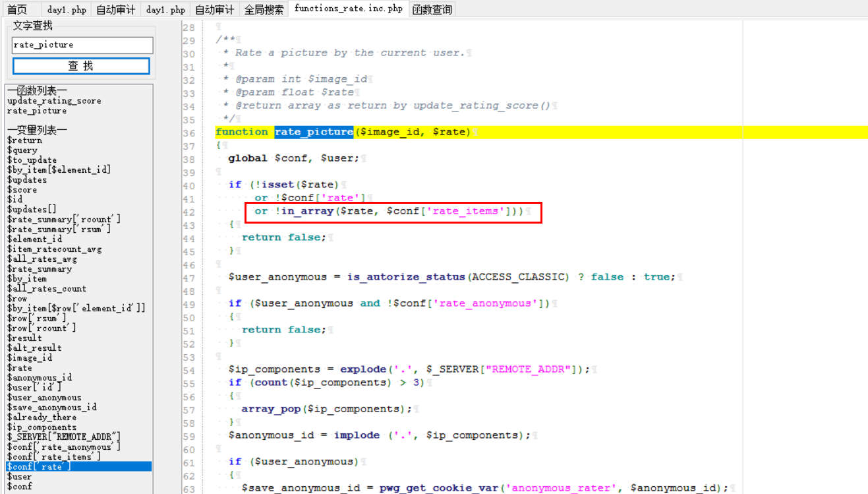This screenshot has width=868, height=494.
Task: Select highlighted $conf['rate'] variable entry
Action: (79, 467)
